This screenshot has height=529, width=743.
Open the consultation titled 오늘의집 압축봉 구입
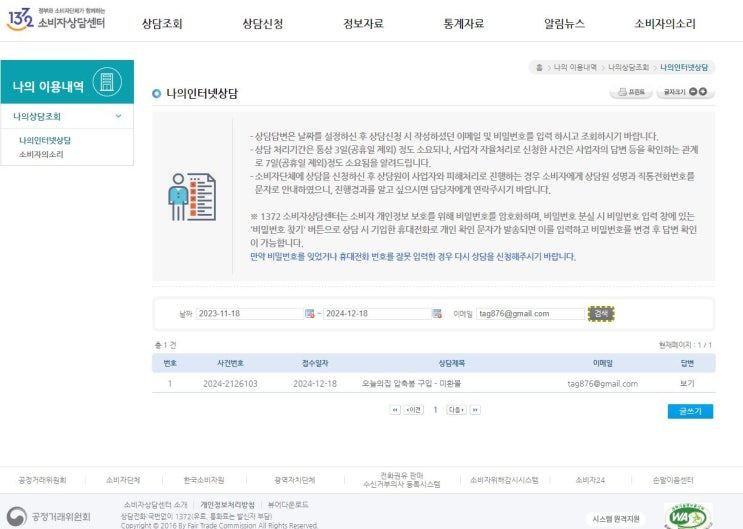(x=411, y=383)
